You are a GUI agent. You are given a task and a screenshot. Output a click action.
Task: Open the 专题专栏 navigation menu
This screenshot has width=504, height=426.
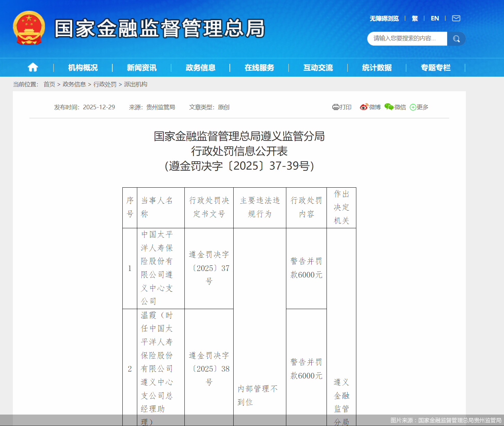pos(435,67)
